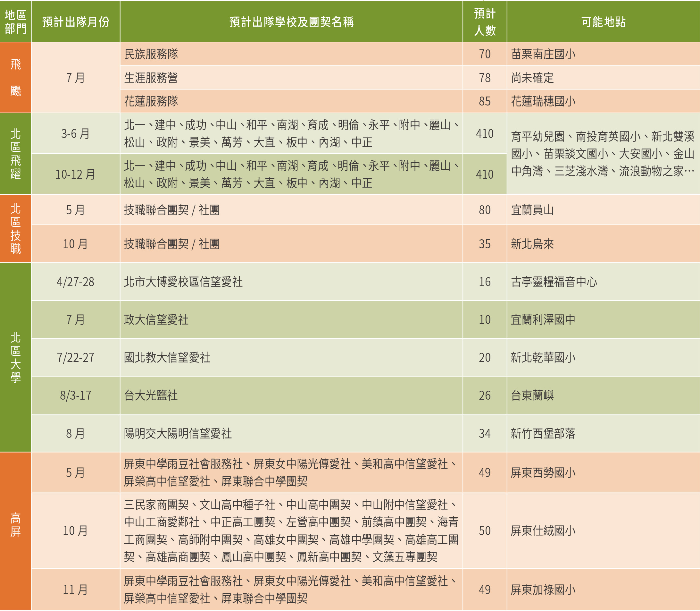Click headcount 10 for 政大信望愛社
The height and width of the screenshot is (611, 700).
click(485, 319)
